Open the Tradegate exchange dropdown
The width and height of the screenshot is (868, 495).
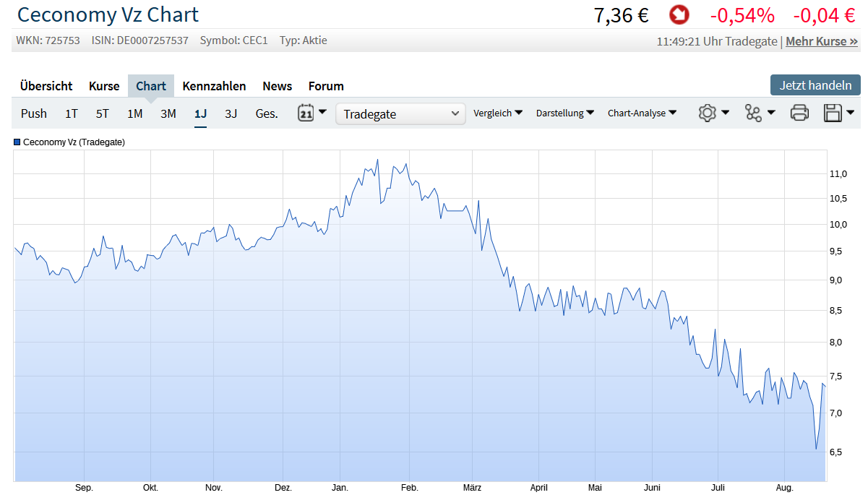tap(400, 113)
